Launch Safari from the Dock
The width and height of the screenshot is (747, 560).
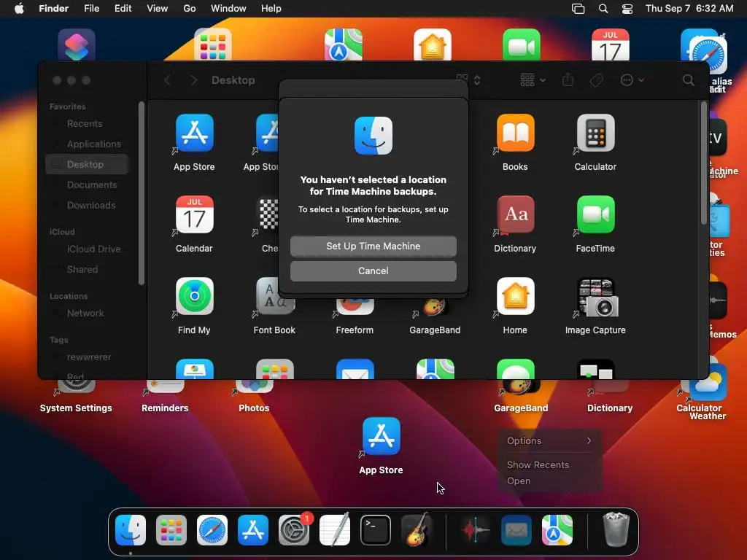(x=212, y=530)
